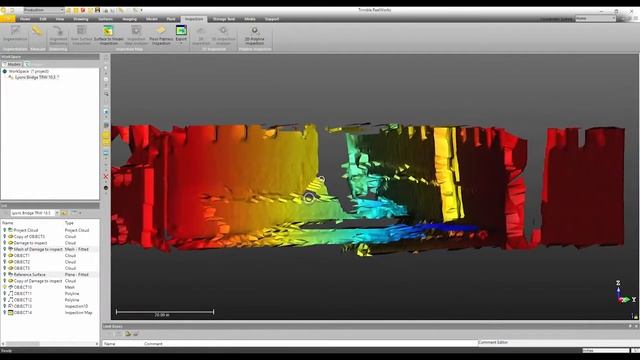The width and height of the screenshot is (640, 360).
Task: Click the Segmentation tool icon
Action: 15,31
